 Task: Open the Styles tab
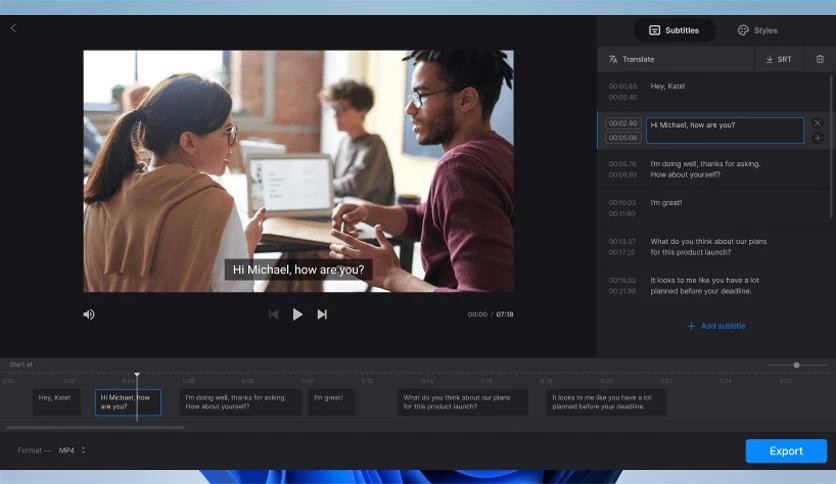point(757,30)
